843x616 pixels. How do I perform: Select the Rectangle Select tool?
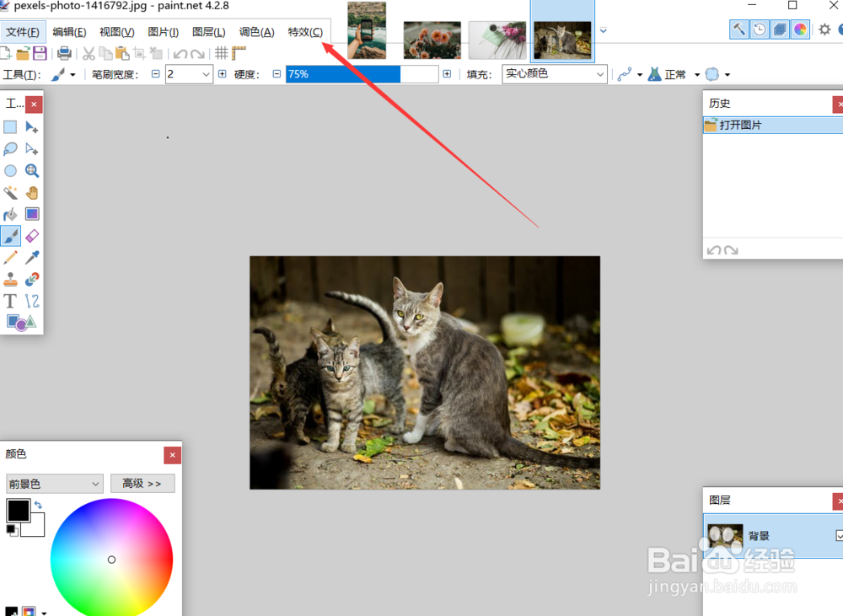tap(10, 127)
